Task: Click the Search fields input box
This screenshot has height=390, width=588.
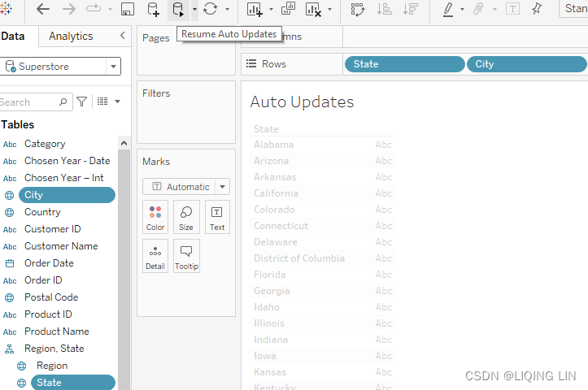Action: [28, 102]
